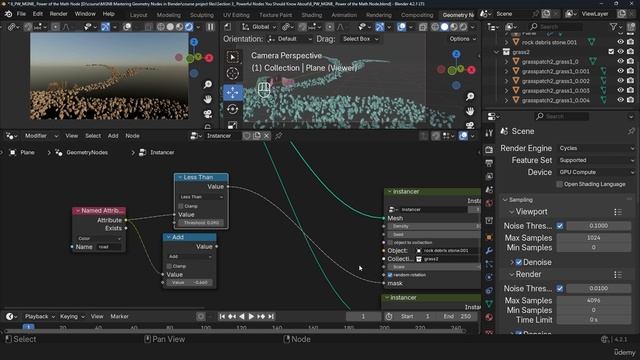Play the animation in reverse
The width and height of the screenshot is (640, 360).
(242, 316)
